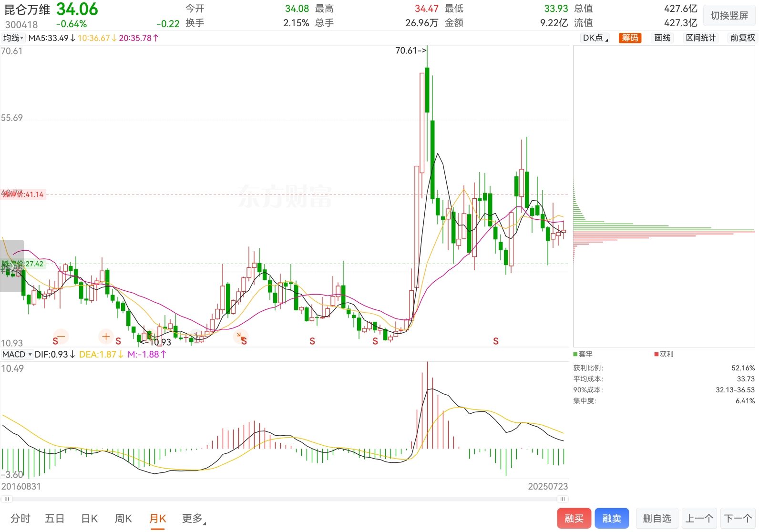This screenshot has height=532, width=759.
Task: Click the MACD histogram's highest red bar
Action: click(x=427, y=405)
